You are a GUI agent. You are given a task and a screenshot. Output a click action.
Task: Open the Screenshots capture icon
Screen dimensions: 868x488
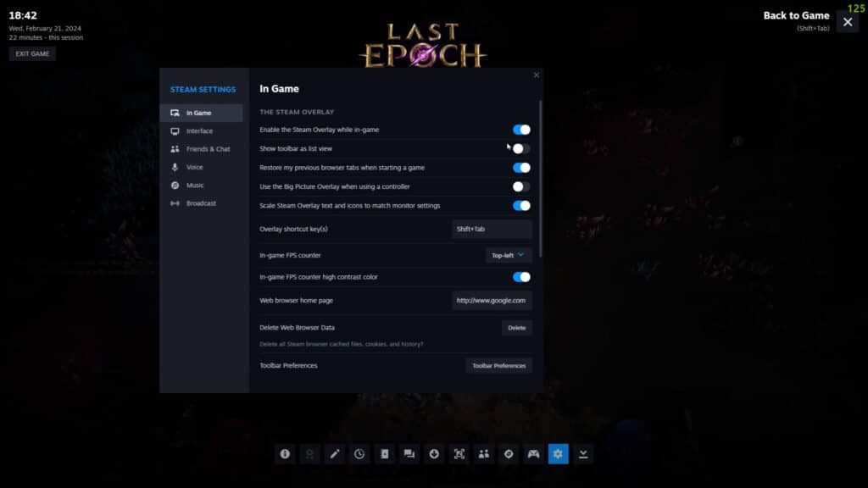pyautogui.click(x=459, y=454)
